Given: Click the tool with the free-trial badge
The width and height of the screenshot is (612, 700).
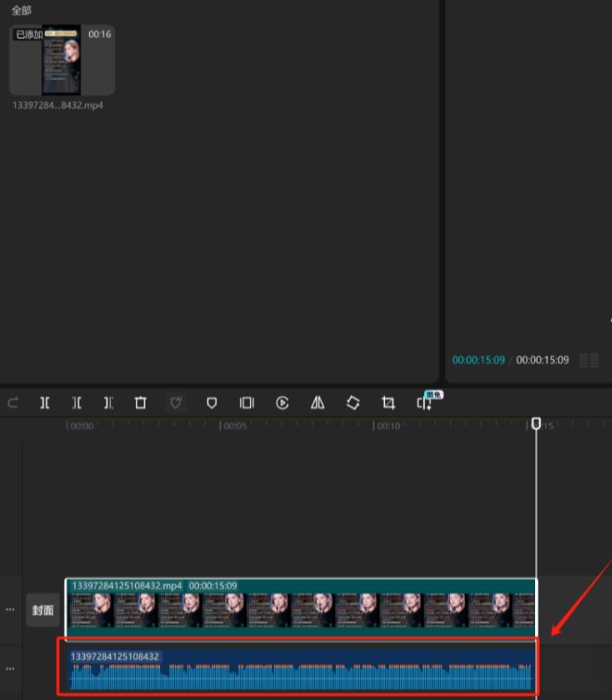Looking at the screenshot, I should [425, 402].
